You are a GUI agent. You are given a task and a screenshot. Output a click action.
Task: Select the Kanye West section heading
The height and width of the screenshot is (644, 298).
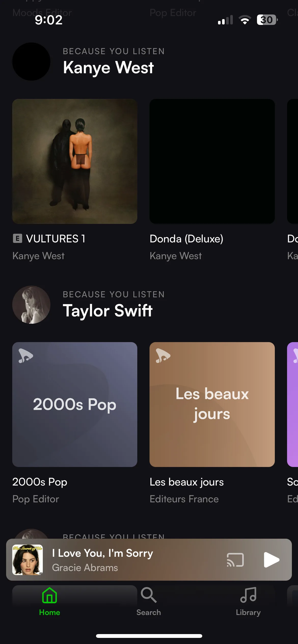[x=108, y=67]
